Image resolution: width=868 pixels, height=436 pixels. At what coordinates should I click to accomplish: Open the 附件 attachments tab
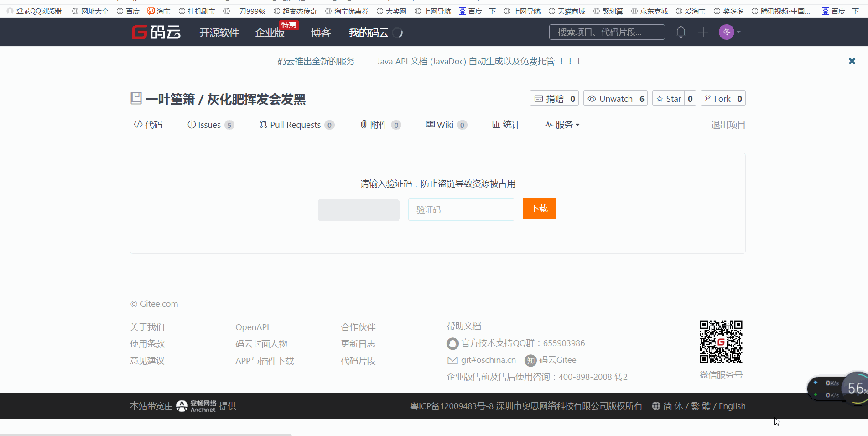[380, 125]
